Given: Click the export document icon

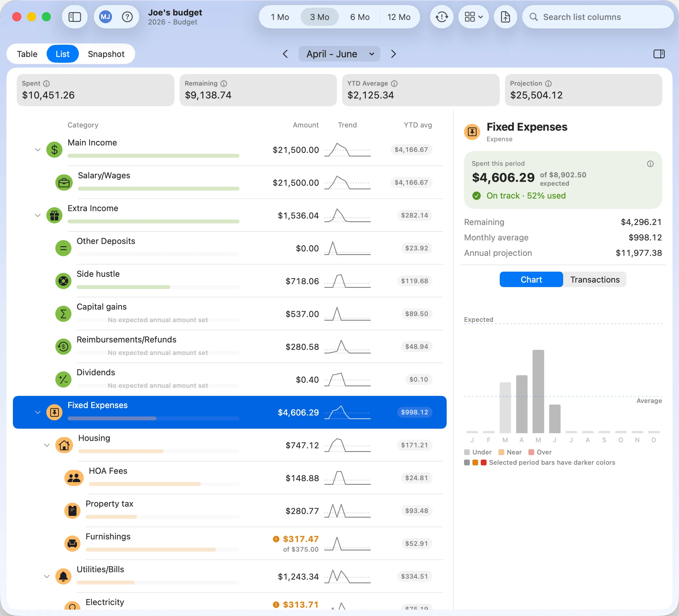Looking at the screenshot, I should 505,17.
